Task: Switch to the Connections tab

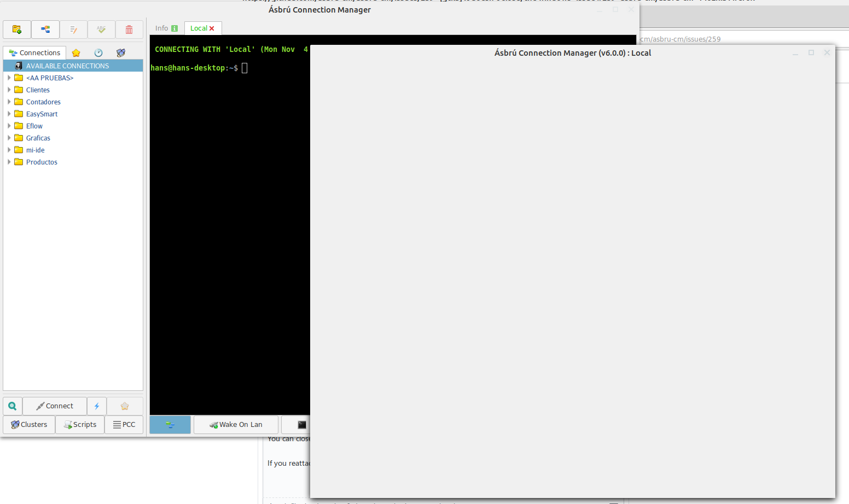Action: pos(34,52)
